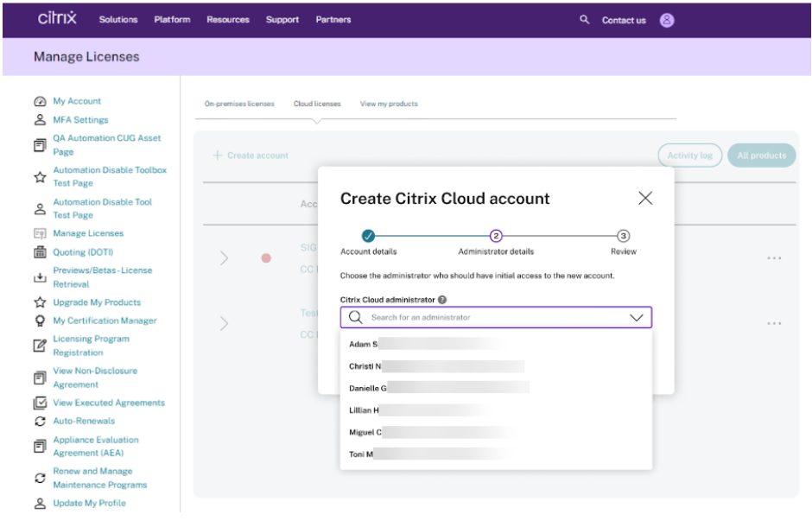Click the search magnifier icon in header
Screen dimensions: 812x527
click(585, 20)
